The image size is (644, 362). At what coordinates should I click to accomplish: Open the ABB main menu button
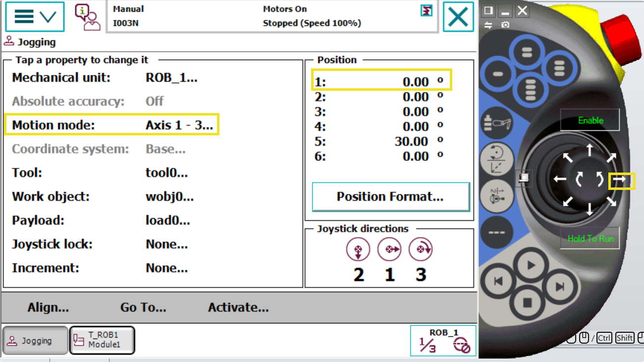pyautogui.click(x=35, y=17)
